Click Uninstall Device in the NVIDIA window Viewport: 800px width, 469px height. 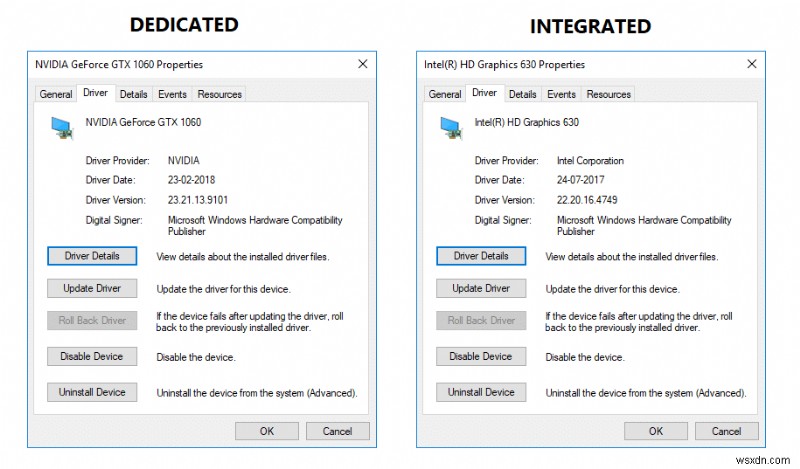pos(92,392)
